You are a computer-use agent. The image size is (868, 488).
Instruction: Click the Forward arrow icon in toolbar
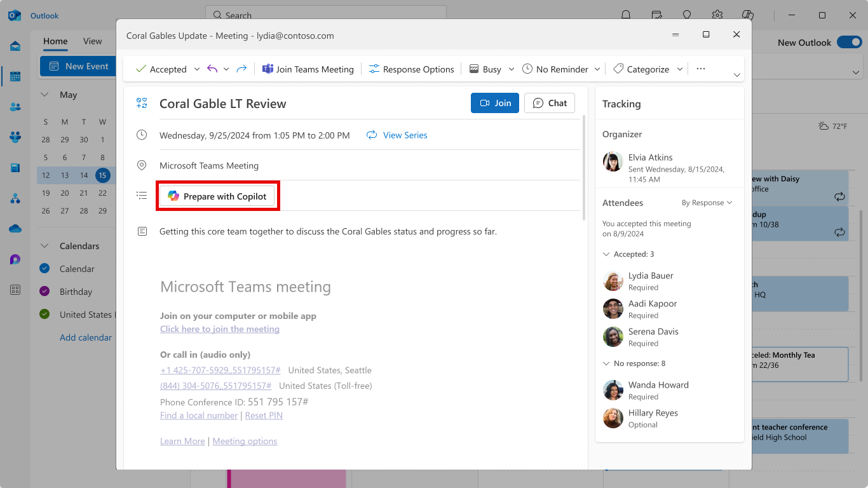tap(241, 69)
